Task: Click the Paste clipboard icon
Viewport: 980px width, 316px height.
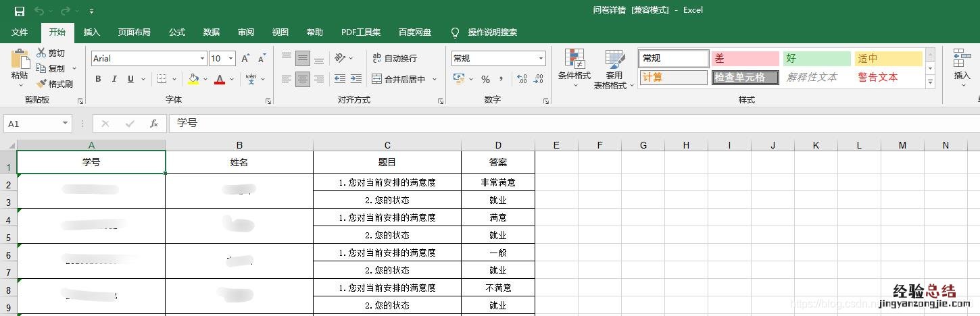Action: click(x=20, y=59)
